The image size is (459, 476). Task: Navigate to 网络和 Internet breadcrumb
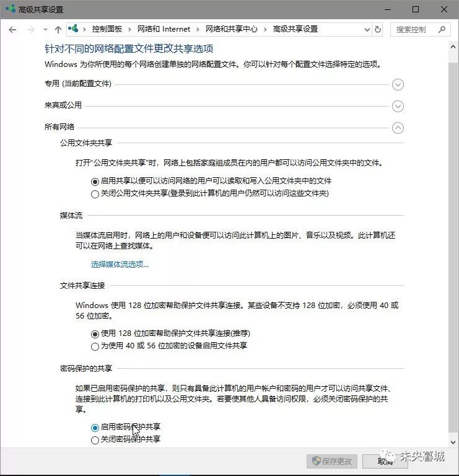point(164,29)
